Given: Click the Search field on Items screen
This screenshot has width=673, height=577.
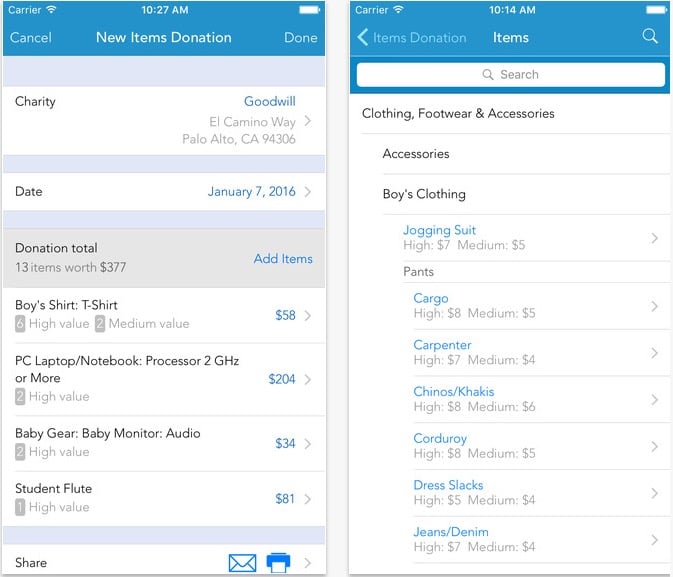Looking at the screenshot, I should (x=511, y=75).
